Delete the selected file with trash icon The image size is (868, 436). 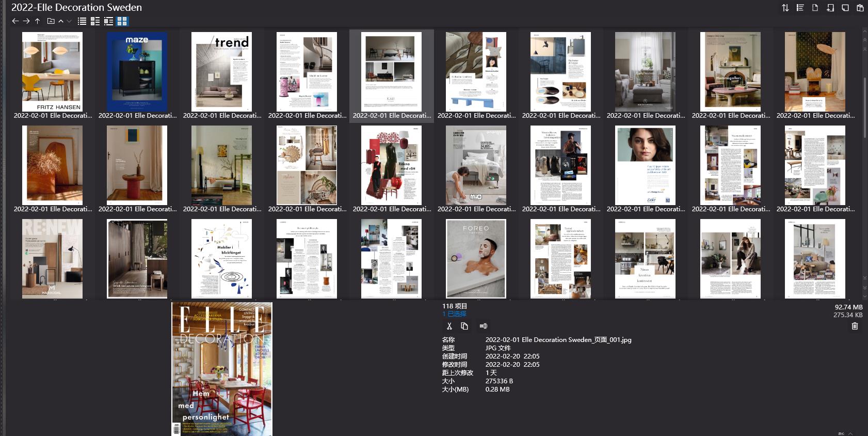(x=855, y=326)
